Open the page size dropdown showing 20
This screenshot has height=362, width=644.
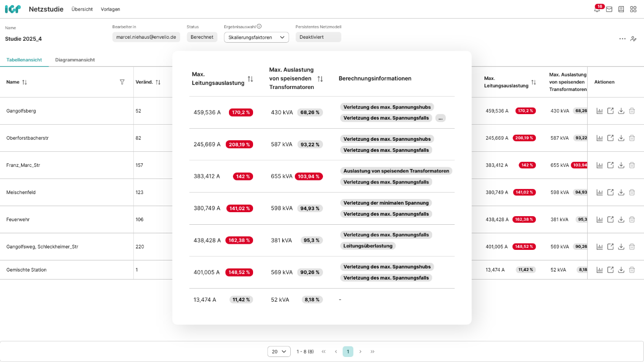[x=279, y=351]
